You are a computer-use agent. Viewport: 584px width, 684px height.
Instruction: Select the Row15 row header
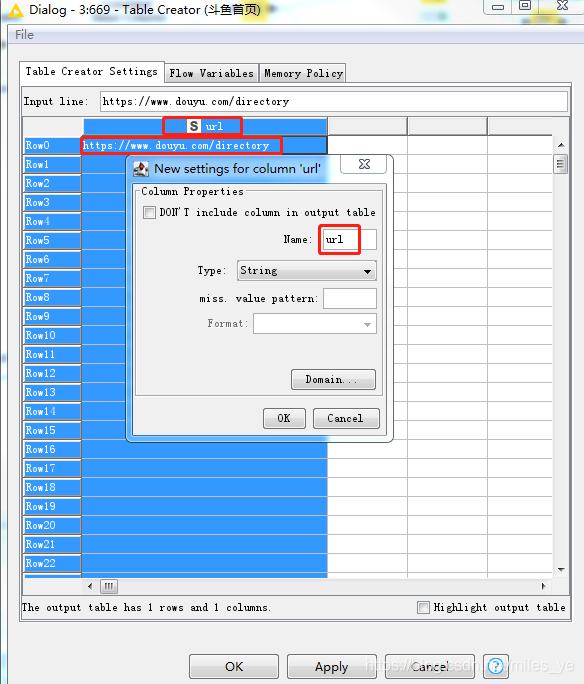pyautogui.click(x=52, y=430)
